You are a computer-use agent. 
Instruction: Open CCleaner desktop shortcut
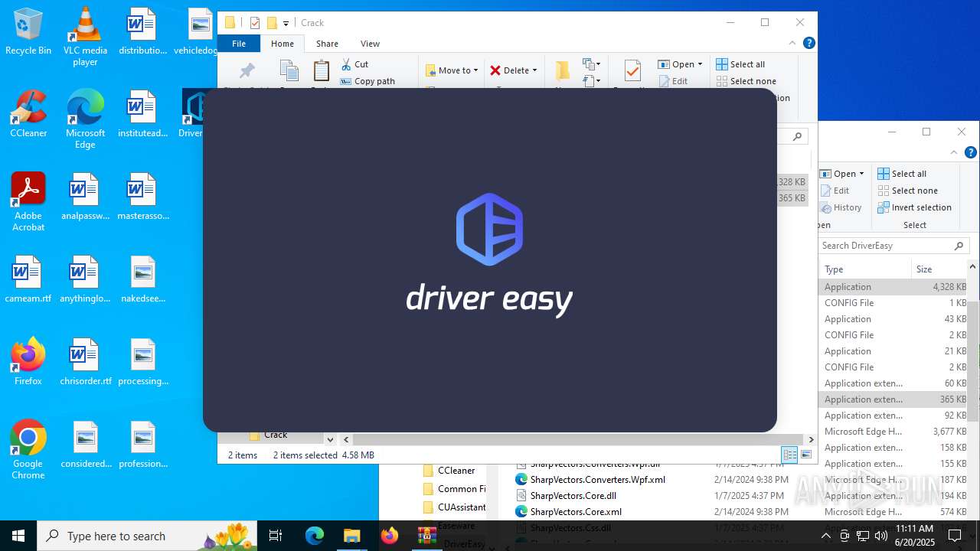28,114
